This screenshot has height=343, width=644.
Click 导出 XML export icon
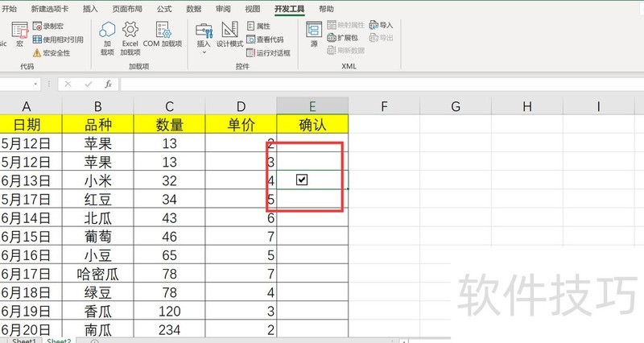pyautogui.click(x=374, y=38)
